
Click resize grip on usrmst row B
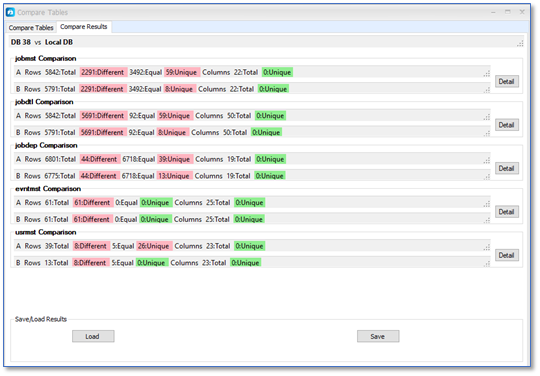click(x=487, y=264)
